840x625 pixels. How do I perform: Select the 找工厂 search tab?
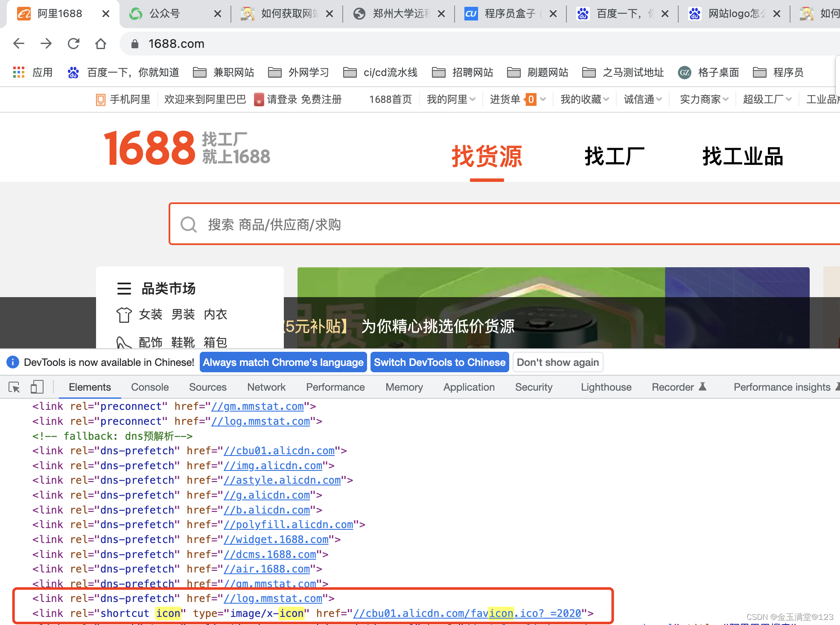pyautogui.click(x=615, y=156)
